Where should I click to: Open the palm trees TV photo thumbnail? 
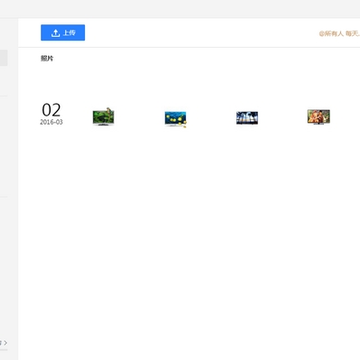[247, 118]
